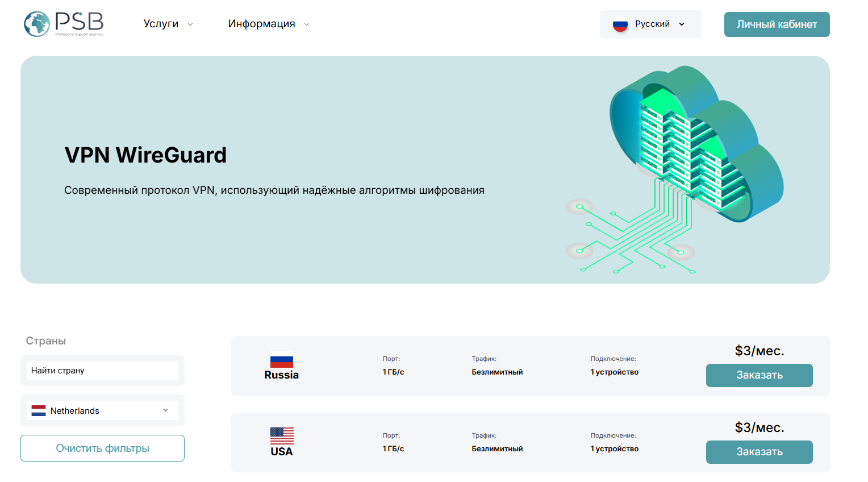Click the USA flag in the second plan

282,435
